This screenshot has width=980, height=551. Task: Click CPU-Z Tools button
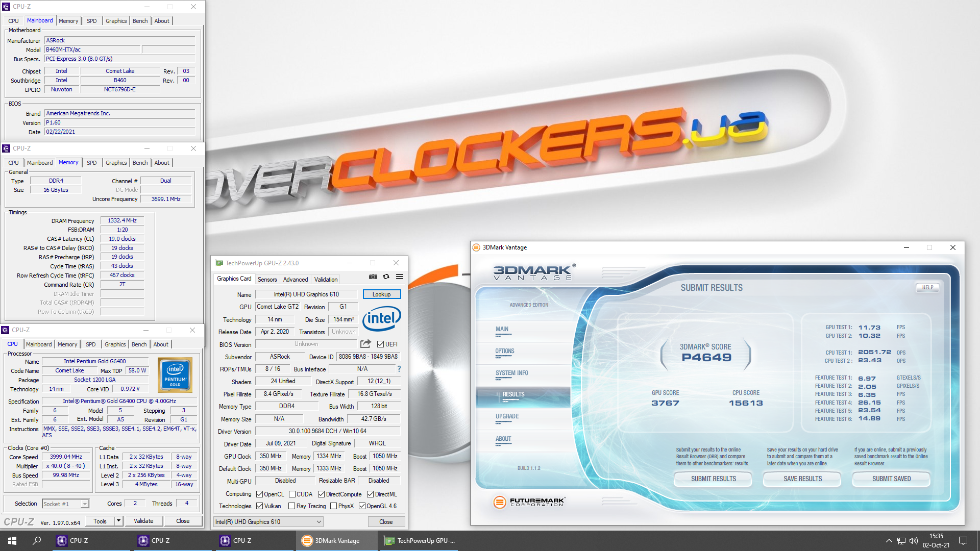(x=100, y=521)
